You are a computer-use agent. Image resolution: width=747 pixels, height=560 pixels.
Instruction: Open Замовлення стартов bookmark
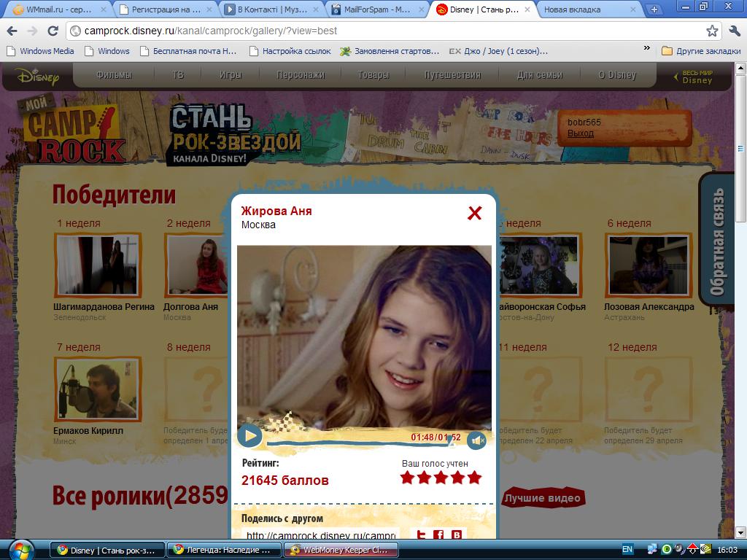390,51
